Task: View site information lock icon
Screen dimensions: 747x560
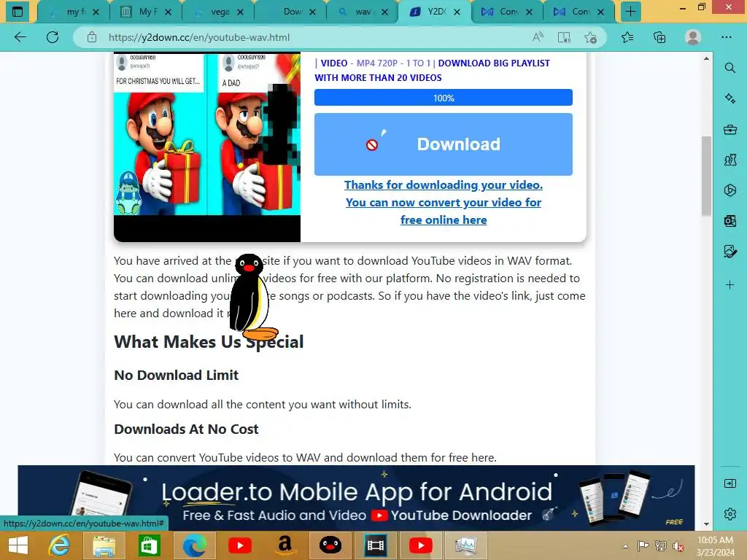Action: coord(92,37)
